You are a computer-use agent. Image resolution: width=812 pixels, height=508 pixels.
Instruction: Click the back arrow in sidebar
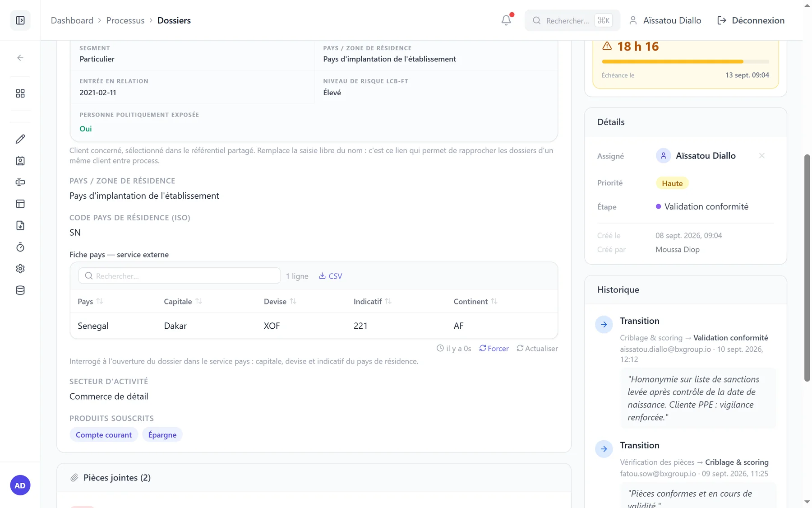20,58
